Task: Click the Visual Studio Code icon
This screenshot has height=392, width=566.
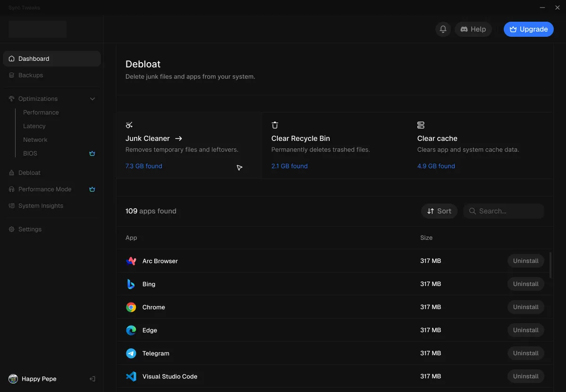Action: (131, 376)
